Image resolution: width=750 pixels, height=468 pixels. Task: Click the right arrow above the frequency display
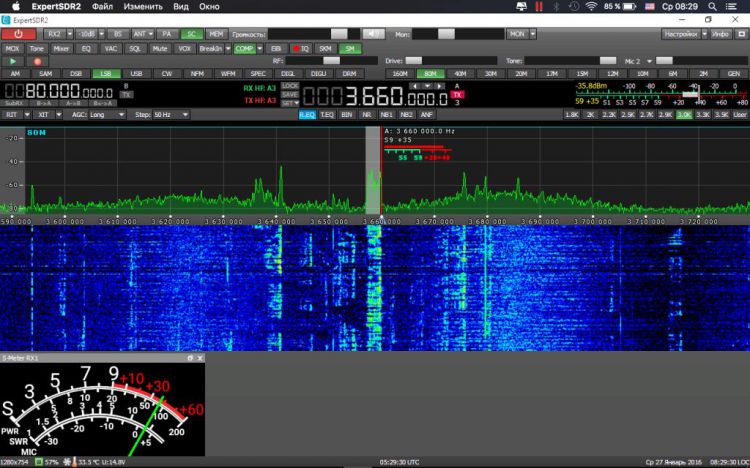pos(439,86)
